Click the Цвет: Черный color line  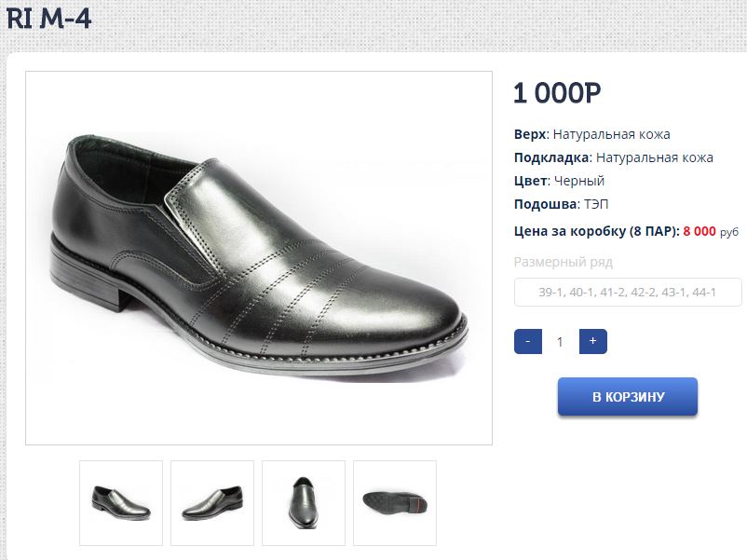click(559, 181)
